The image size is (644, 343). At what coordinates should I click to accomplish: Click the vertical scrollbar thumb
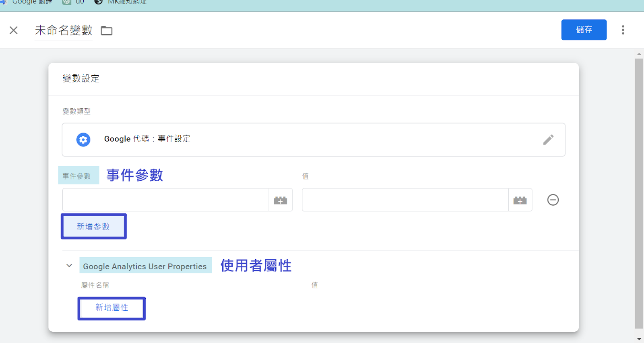coord(639,194)
